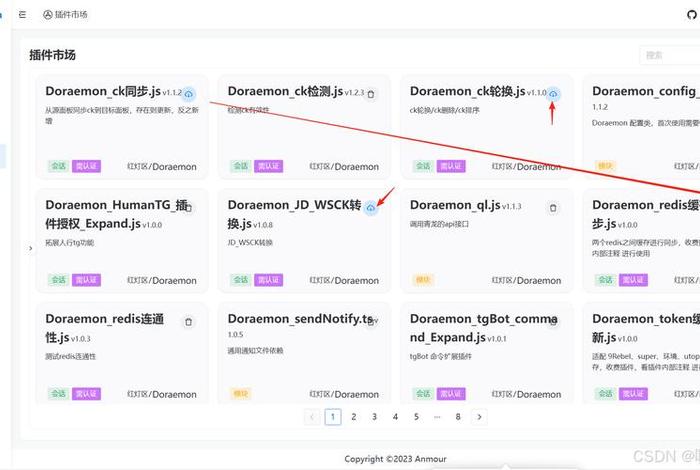The image size is (700, 470).
Task: Click the purple 需认证 tag on Doraemon_tgBot_command_Expand.js
Action: tap(451, 394)
